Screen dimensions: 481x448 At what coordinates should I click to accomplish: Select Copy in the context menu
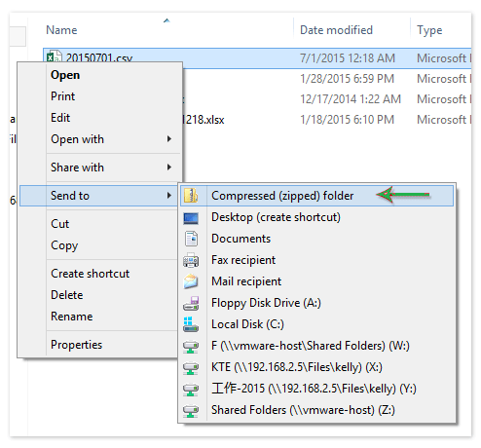[64, 245]
